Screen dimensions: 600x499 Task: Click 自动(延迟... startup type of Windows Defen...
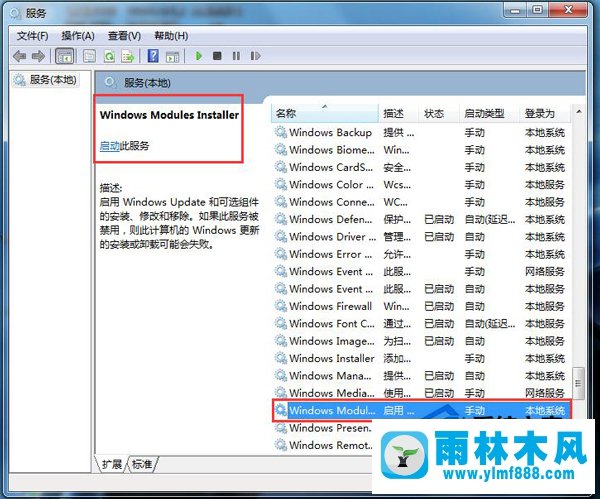coord(490,220)
